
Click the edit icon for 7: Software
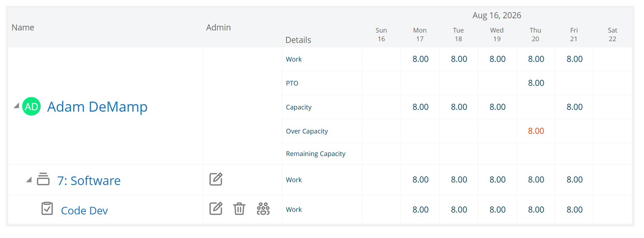tap(216, 179)
